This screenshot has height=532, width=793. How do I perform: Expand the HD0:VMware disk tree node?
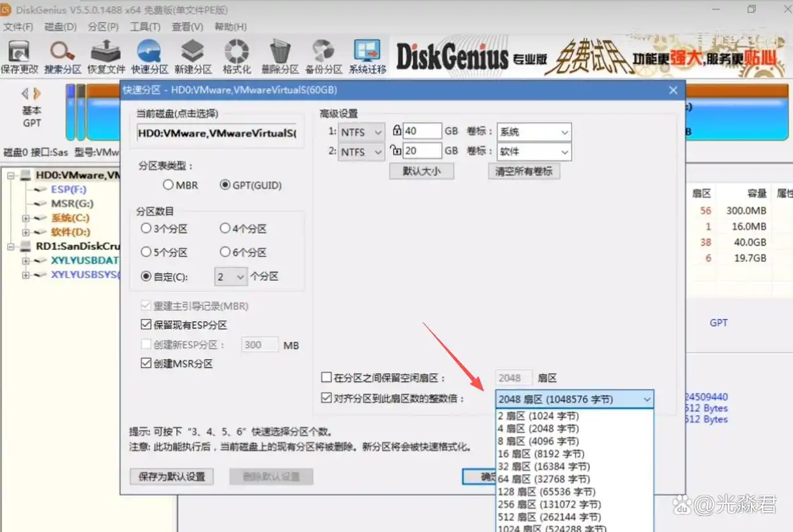(x=11, y=175)
